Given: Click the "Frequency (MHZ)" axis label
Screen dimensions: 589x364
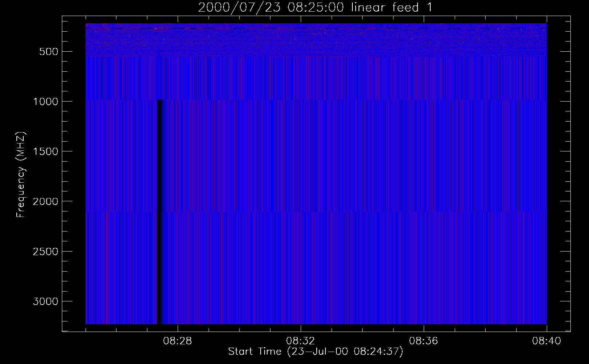Looking at the screenshot, I should (x=21, y=174).
